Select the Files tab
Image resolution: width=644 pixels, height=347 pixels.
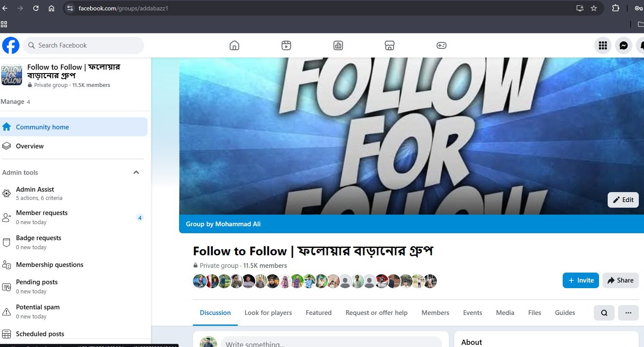(x=535, y=313)
